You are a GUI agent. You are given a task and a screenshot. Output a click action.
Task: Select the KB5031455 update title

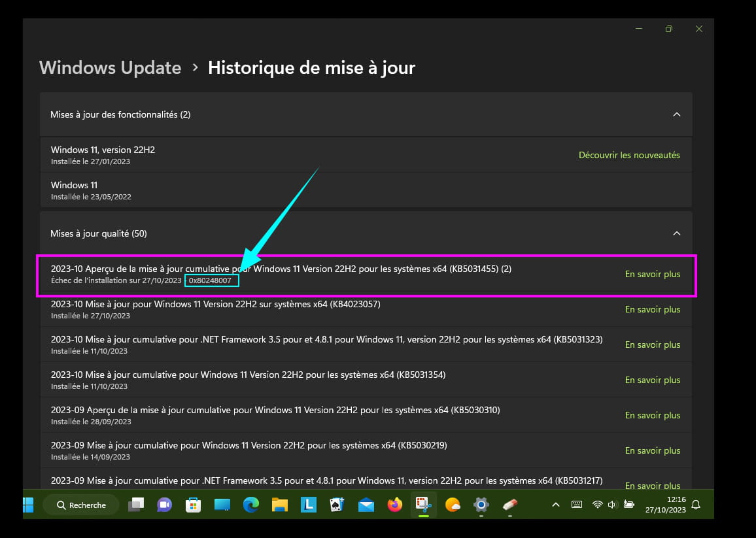(x=281, y=269)
